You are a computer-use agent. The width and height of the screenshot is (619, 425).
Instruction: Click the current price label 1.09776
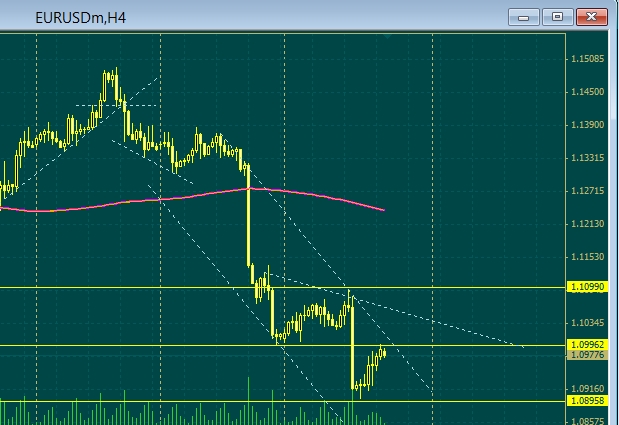[587, 355]
